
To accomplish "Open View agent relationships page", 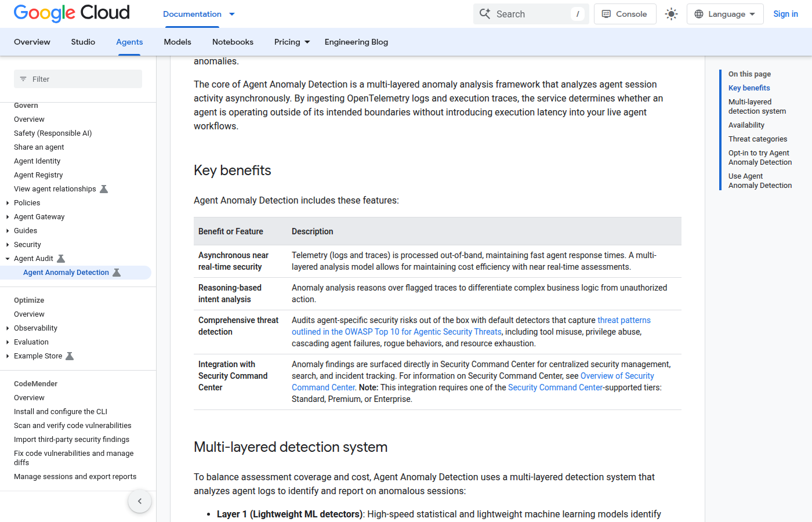I will (55, 189).
